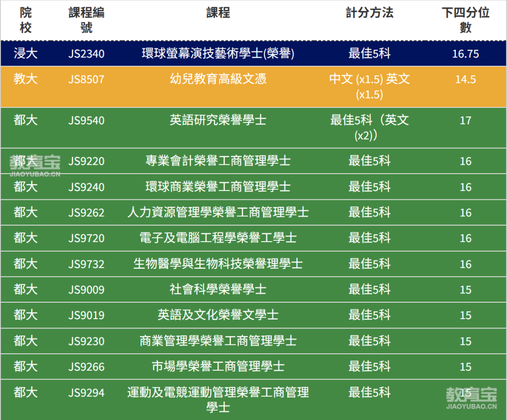
Task: Select the 教大 institution cell
Action: click(x=25, y=79)
